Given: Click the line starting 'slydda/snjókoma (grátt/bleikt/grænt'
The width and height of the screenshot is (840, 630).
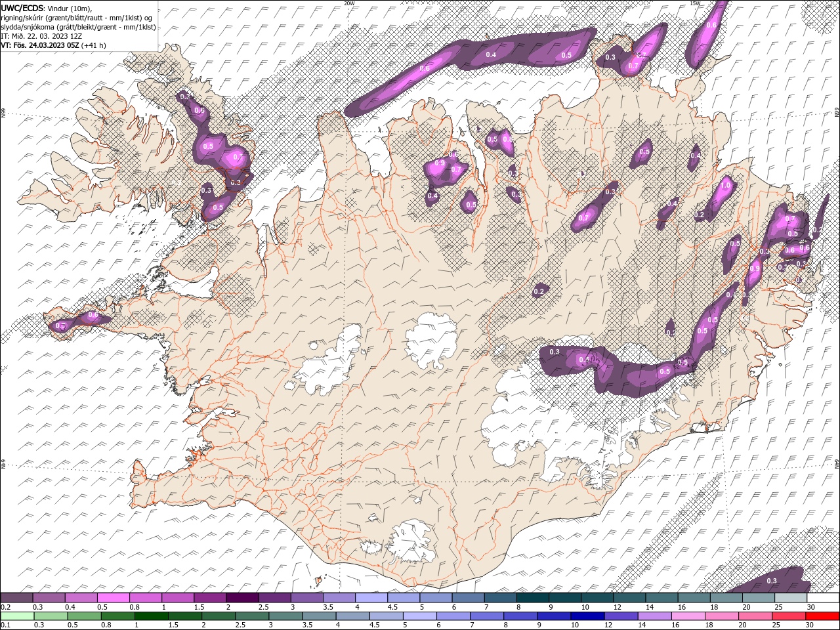Looking at the screenshot, I should coord(79,27).
